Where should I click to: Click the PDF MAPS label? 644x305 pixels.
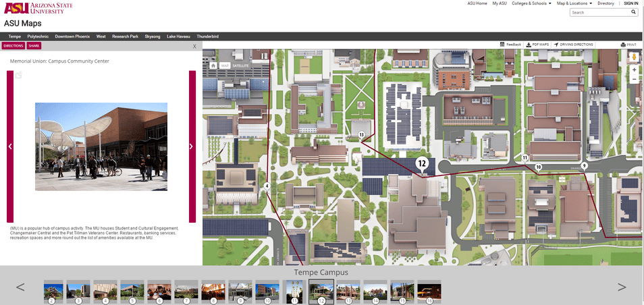point(541,45)
